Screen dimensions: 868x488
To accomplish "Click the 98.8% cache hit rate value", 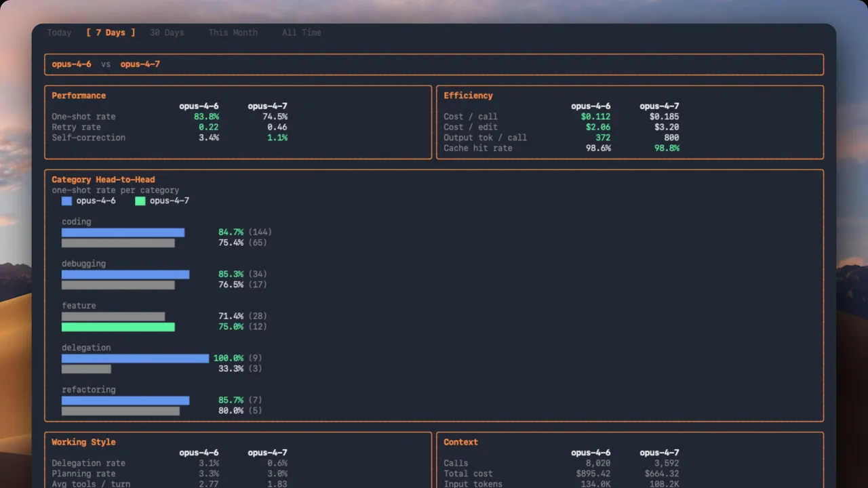I will click(667, 148).
